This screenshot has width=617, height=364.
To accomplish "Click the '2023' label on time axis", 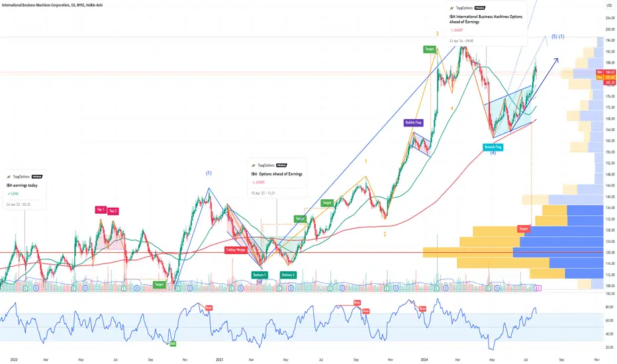I will click(x=219, y=359).
